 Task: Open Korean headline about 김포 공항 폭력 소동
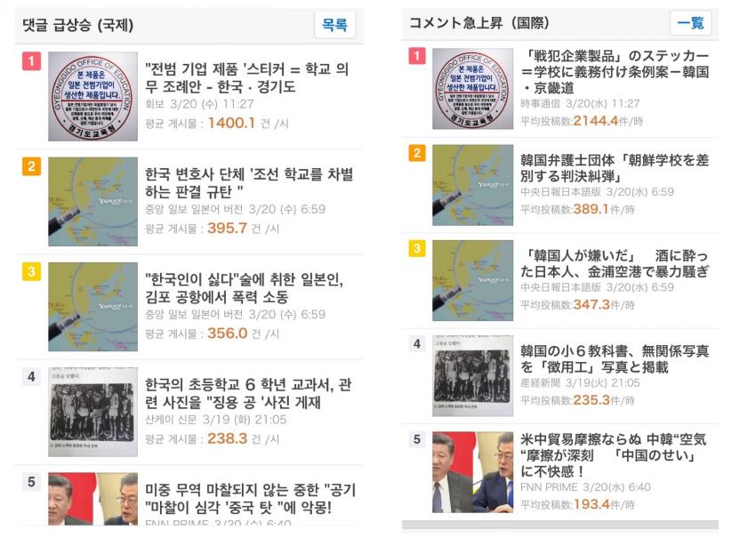pyautogui.click(x=245, y=288)
